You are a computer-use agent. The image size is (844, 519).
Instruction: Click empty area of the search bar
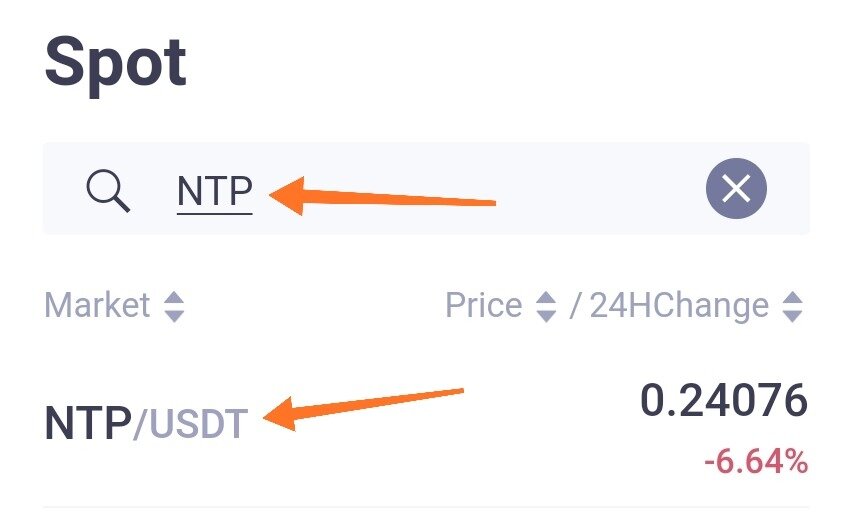point(592,188)
